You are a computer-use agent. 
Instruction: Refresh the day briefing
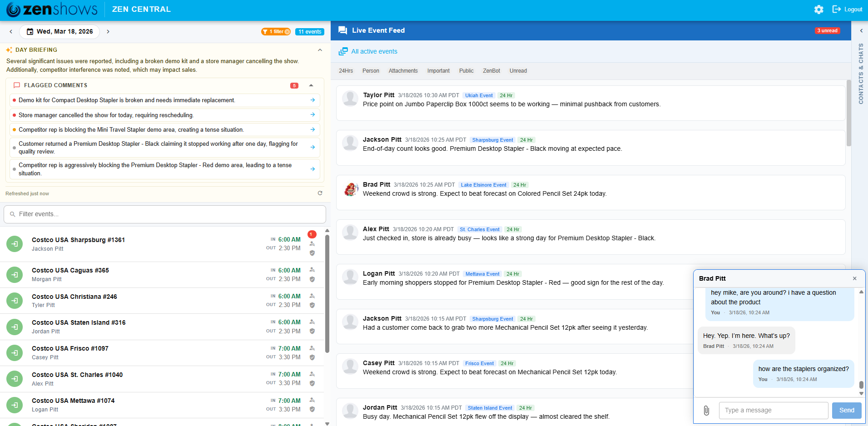[x=320, y=193]
